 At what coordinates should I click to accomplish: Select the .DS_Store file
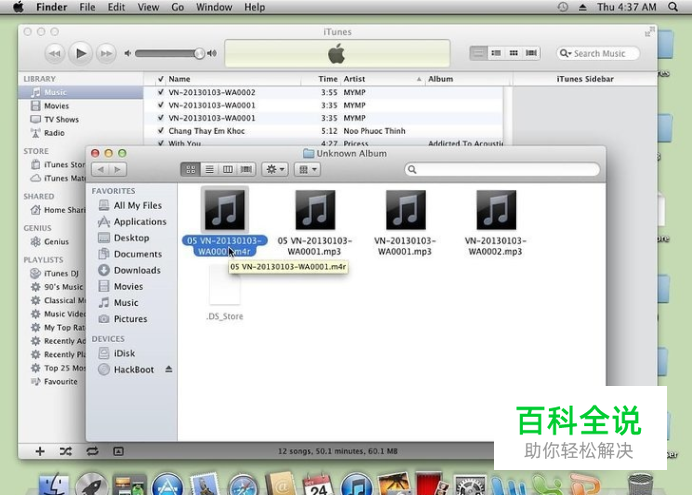pyautogui.click(x=225, y=292)
